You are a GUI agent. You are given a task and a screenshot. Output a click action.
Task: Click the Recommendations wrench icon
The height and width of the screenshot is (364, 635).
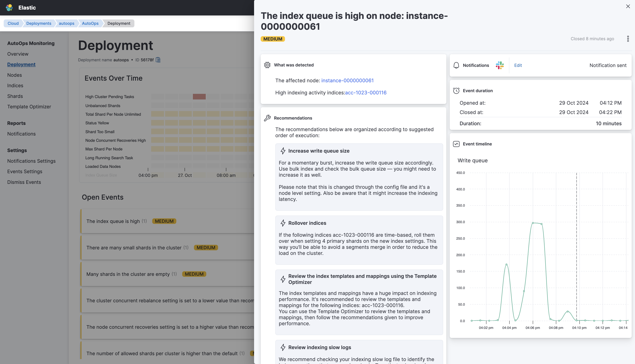[267, 118]
